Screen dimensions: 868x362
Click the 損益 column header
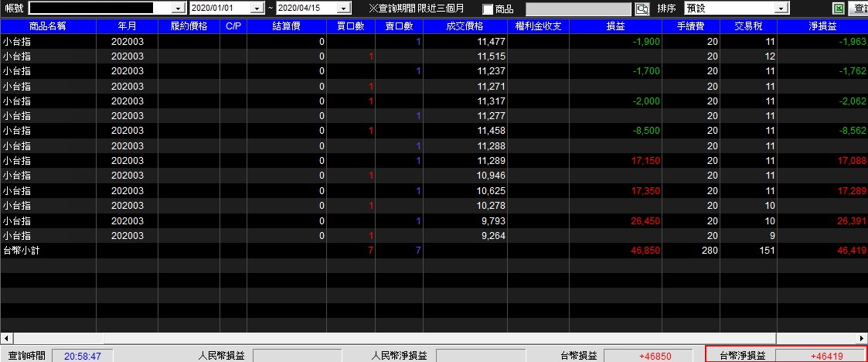coord(615,26)
